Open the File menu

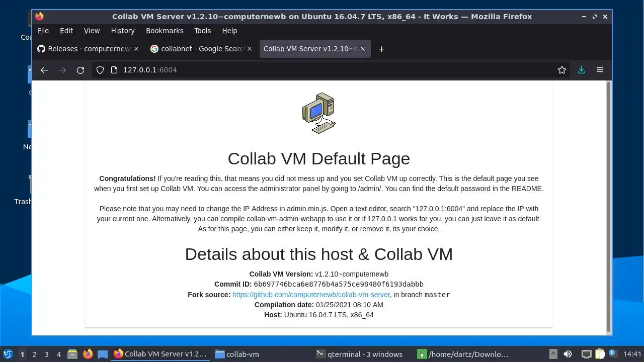[43, 31]
